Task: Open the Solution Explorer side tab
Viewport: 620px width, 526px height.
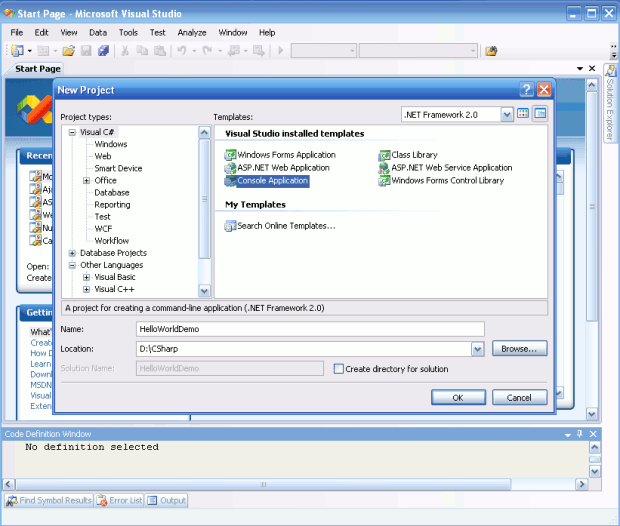Action: [611, 103]
